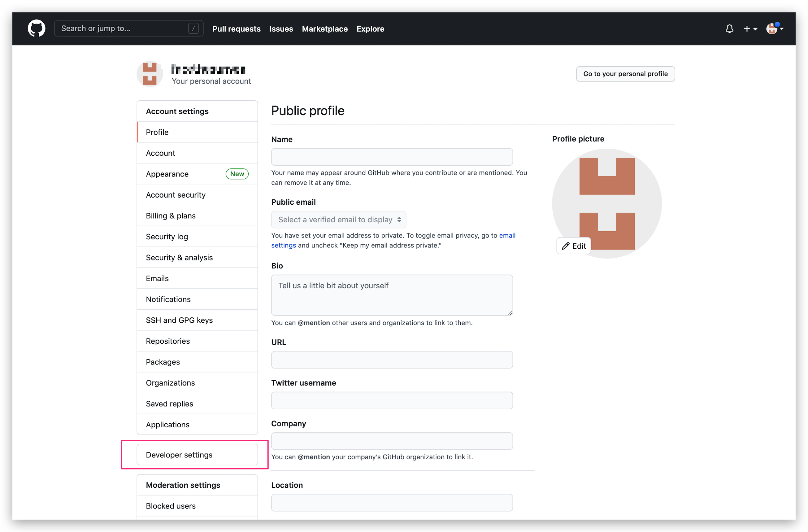Expand the search keyboard shortcut field
This screenshot has width=808, height=532.
click(193, 28)
